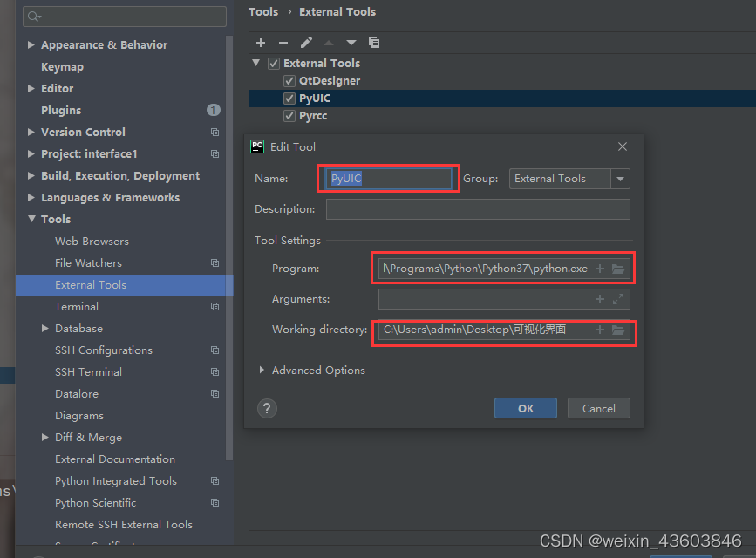Open Remote SSH External Tools page
Screen dimensions: 756x558
click(124, 525)
